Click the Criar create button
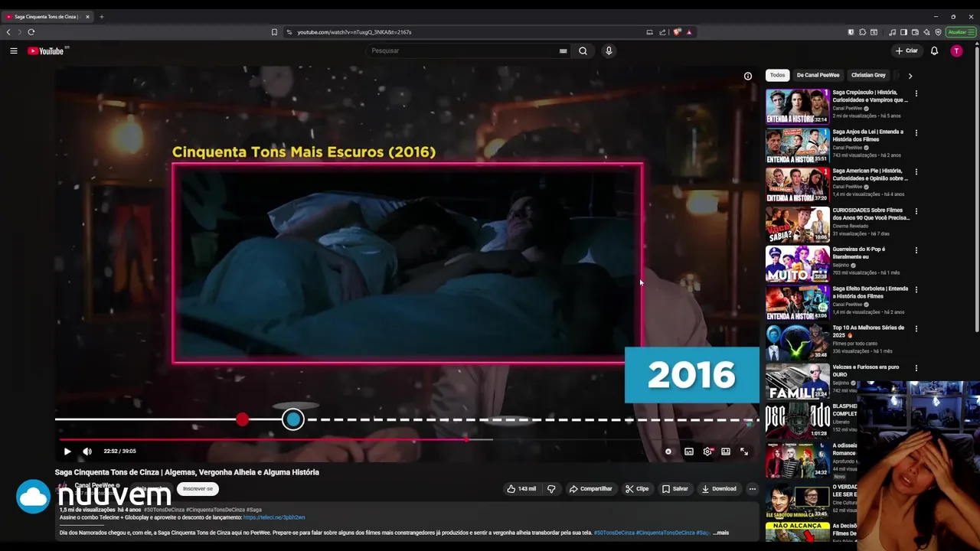This screenshot has width=980, height=551. coord(906,51)
